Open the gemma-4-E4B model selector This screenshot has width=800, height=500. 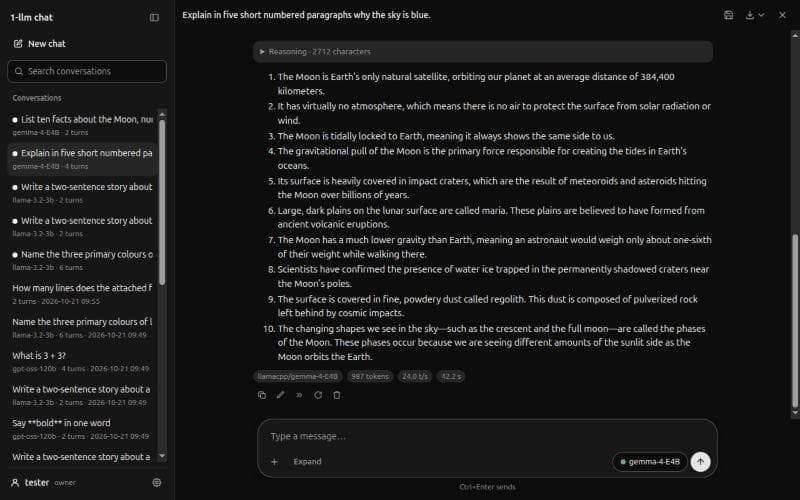point(649,462)
